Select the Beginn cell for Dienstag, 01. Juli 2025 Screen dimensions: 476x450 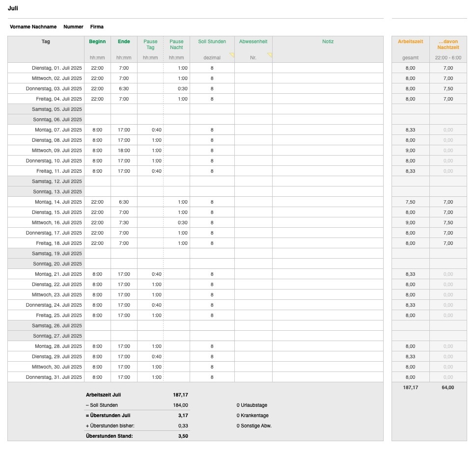97,68
